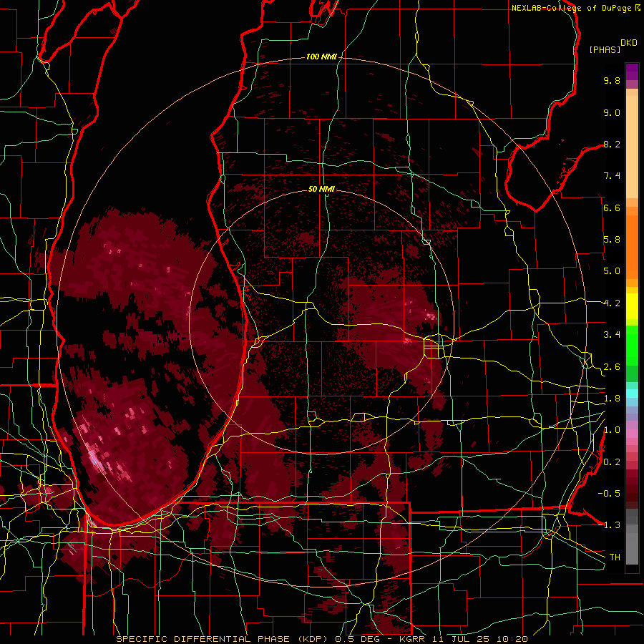
Task: Click the 2.6 legend value
Action: point(612,367)
